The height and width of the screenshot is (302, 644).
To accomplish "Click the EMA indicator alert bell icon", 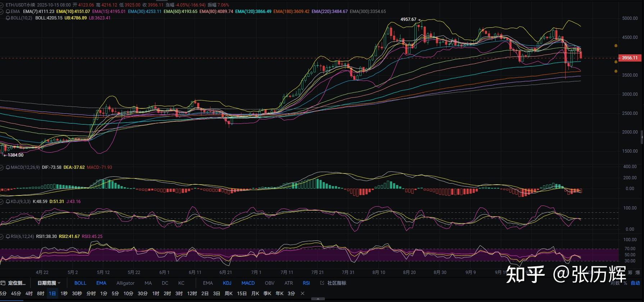I will [x=8, y=12].
